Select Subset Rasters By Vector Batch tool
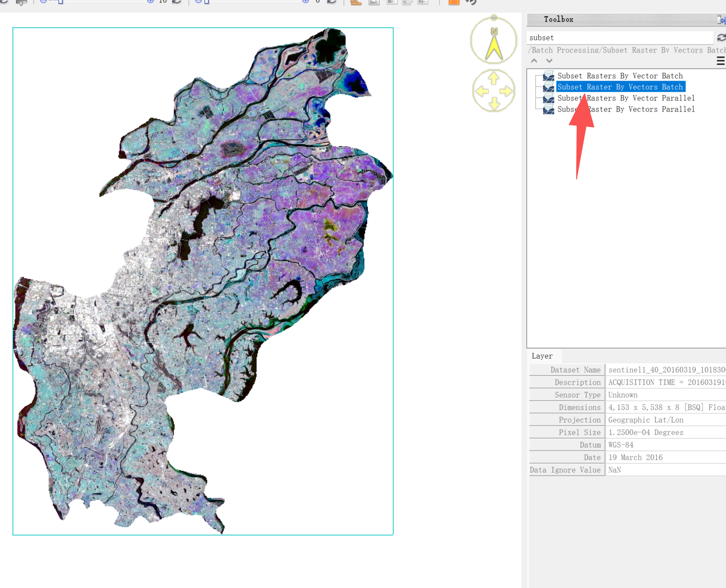This screenshot has width=726, height=588. (x=620, y=76)
